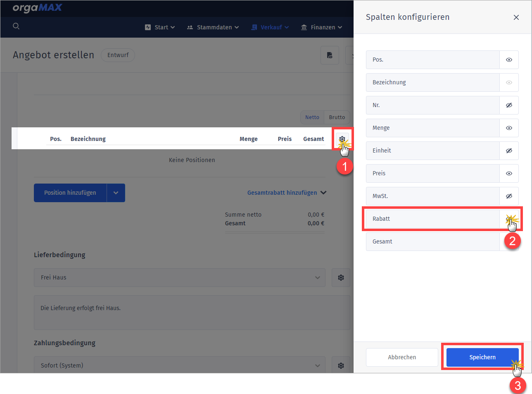The image size is (532, 394).
Task: Click the orgaMAX logo
Action: click(x=37, y=7)
